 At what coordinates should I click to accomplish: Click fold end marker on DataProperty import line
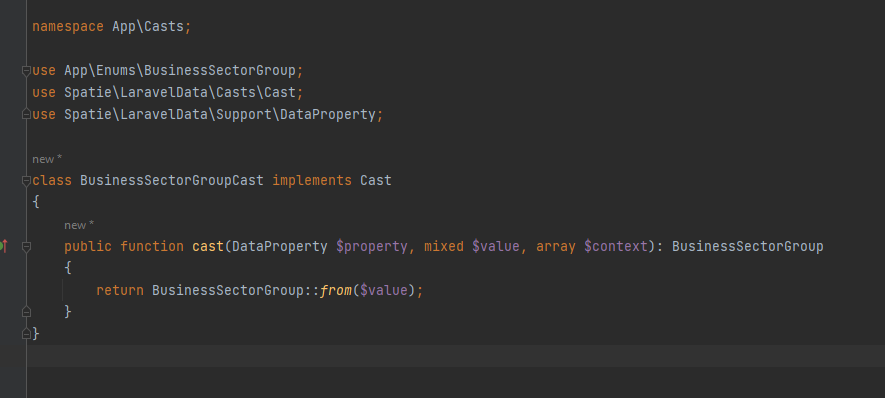click(x=26, y=115)
